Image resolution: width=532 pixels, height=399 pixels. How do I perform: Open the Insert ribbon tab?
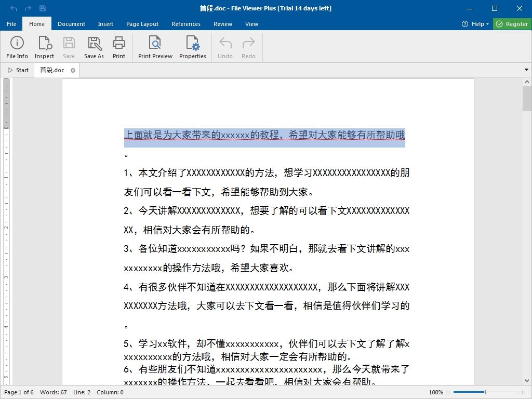pos(105,24)
